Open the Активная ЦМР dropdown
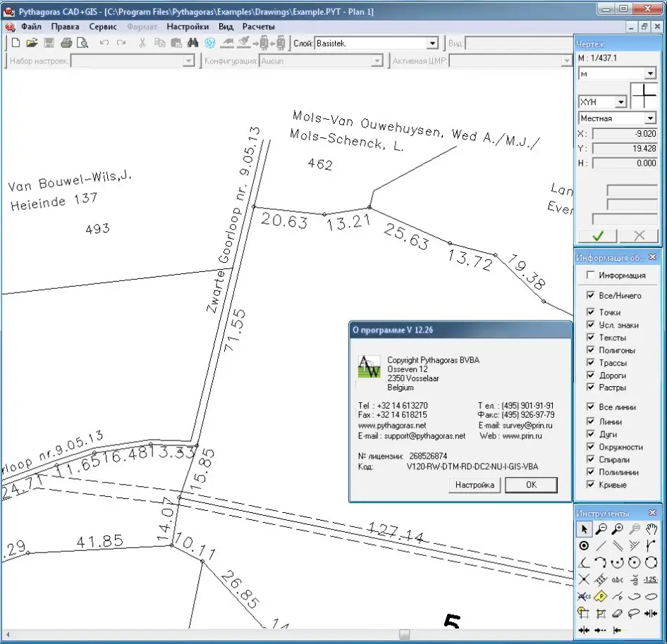The width and height of the screenshot is (667, 644). (566, 61)
